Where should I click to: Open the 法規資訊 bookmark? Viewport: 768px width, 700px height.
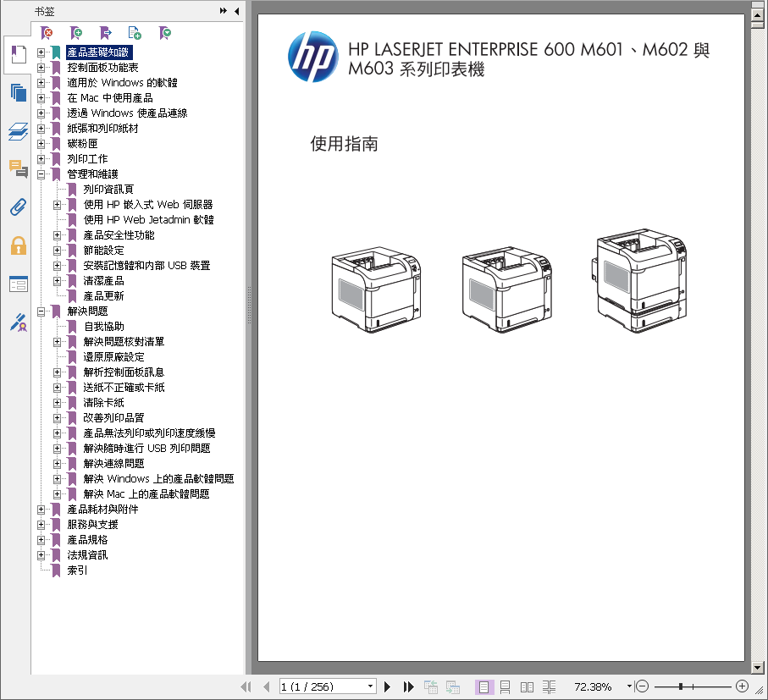click(87, 555)
